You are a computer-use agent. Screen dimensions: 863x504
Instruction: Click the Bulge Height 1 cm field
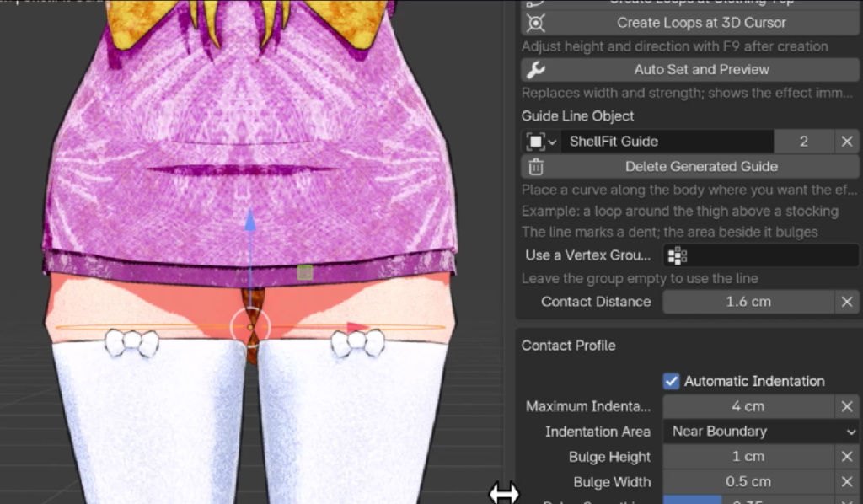[x=748, y=457]
